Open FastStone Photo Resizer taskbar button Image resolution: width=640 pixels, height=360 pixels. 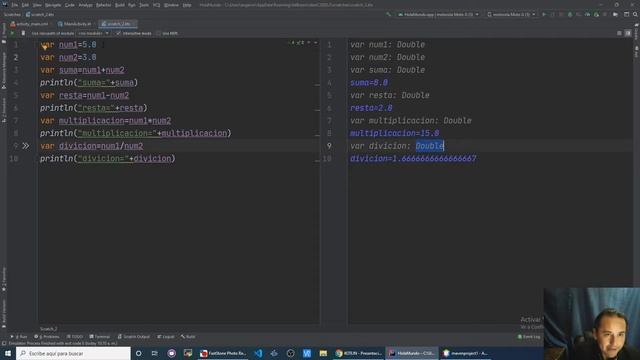tap(223, 353)
